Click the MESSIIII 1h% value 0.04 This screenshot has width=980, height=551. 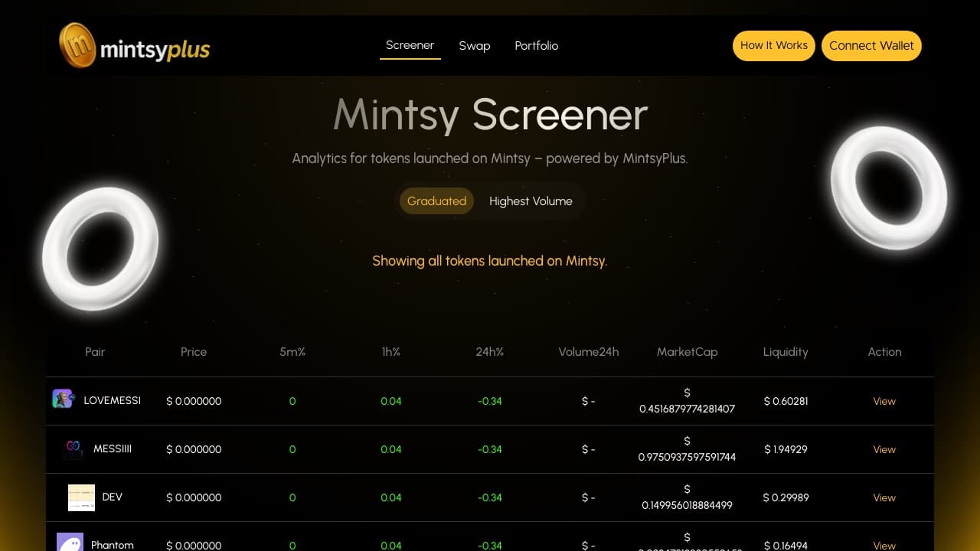tap(391, 449)
